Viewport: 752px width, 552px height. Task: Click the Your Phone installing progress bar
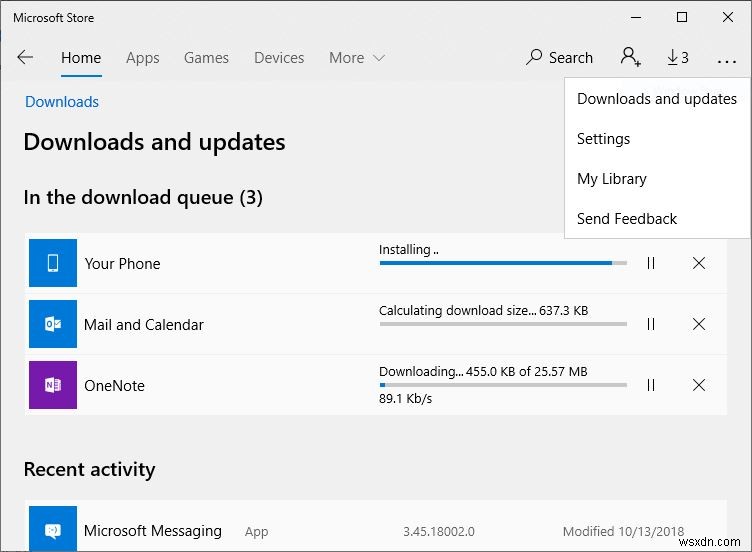coord(503,263)
